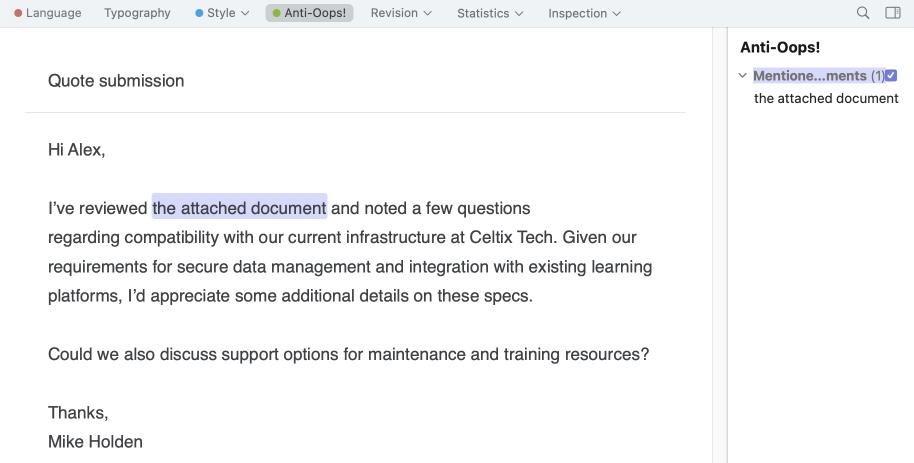The height and width of the screenshot is (463, 914).
Task: Select 'the attached document' sidebar entry
Action: 826,98
